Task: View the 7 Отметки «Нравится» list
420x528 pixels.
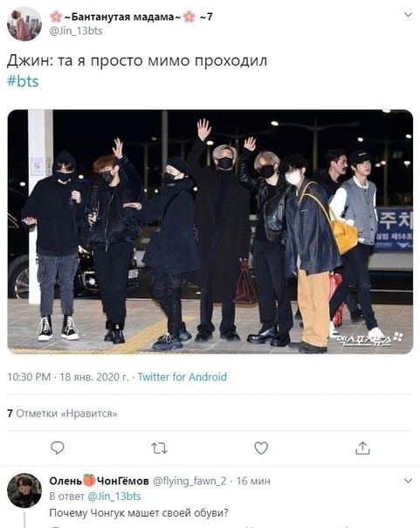Action: point(62,413)
